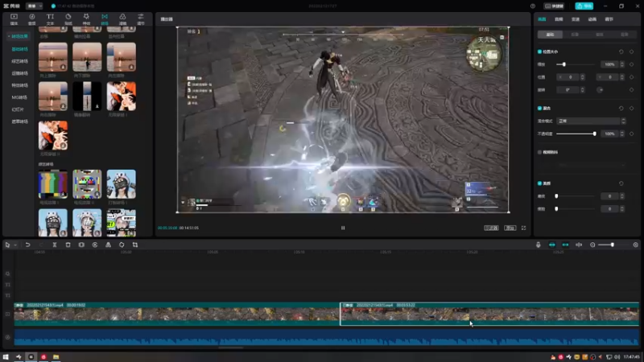Open the layout dropdown in title bar
Screen dimensions: 644x362
click(x=35, y=6)
